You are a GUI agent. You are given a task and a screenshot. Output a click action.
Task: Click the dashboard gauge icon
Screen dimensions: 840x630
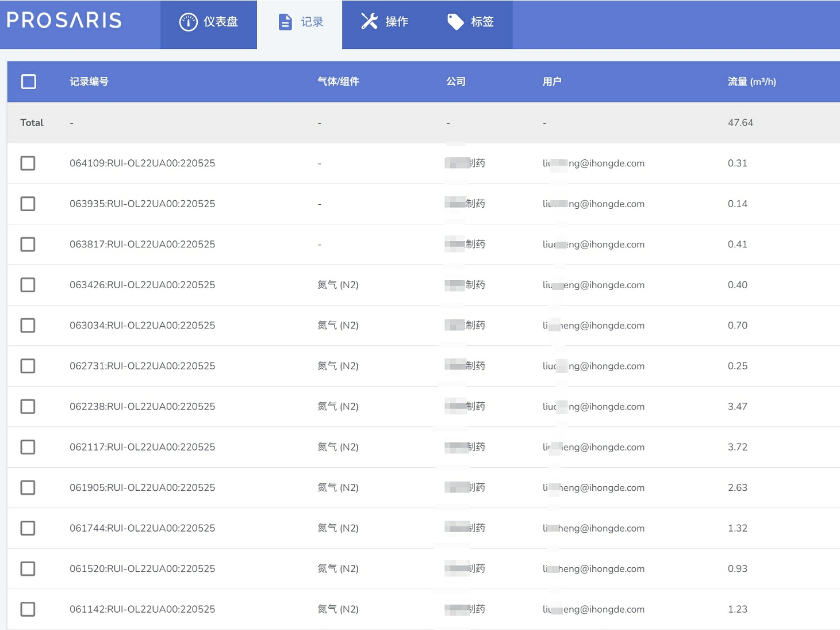pyautogui.click(x=189, y=21)
